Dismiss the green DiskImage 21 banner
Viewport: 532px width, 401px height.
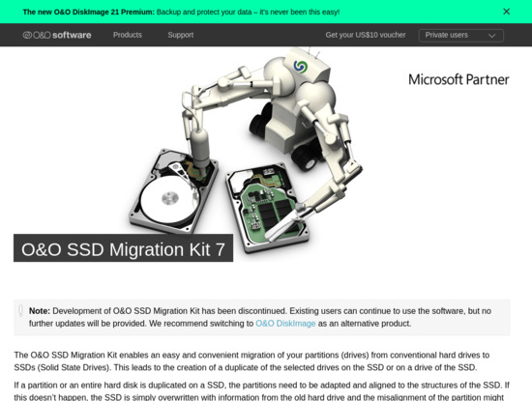coord(506,12)
